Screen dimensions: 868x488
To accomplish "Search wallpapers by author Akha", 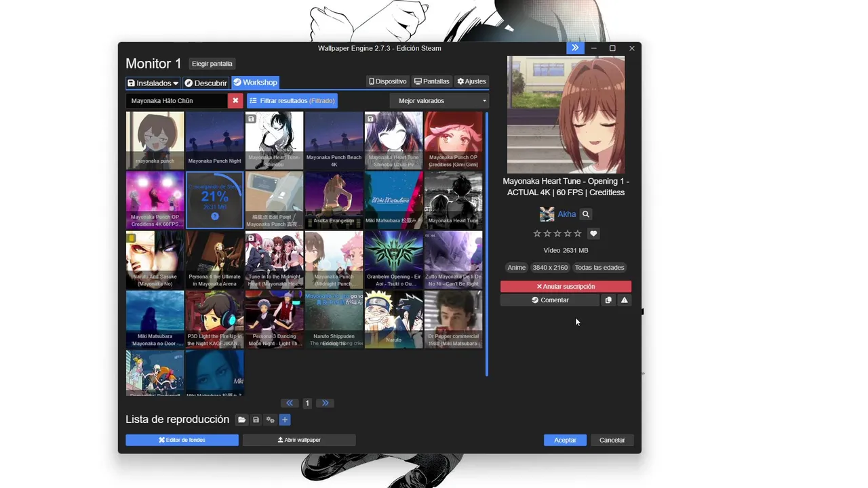I will [x=586, y=214].
